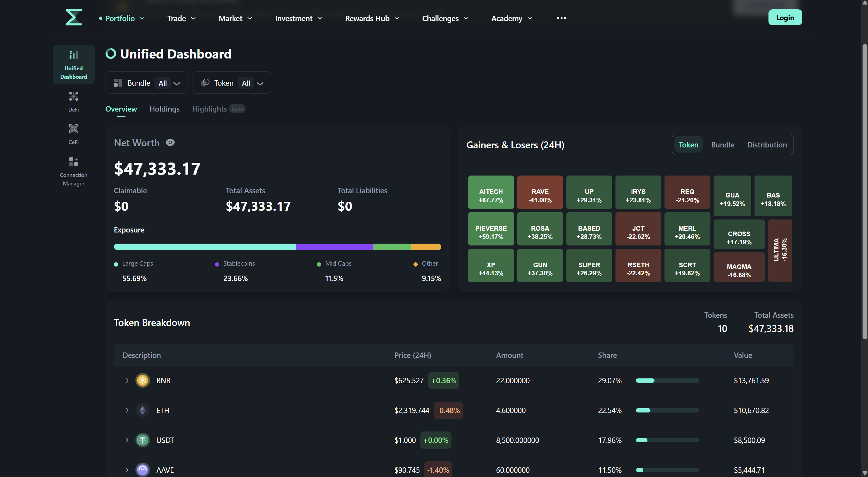Click the Amount column header
The height and width of the screenshot is (477, 868).
click(509, 355)
